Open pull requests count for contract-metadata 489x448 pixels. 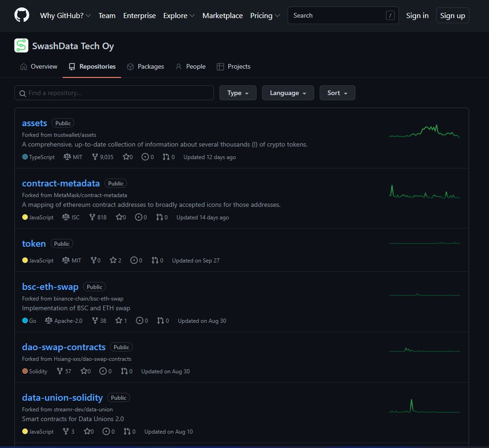click(162, 217)
